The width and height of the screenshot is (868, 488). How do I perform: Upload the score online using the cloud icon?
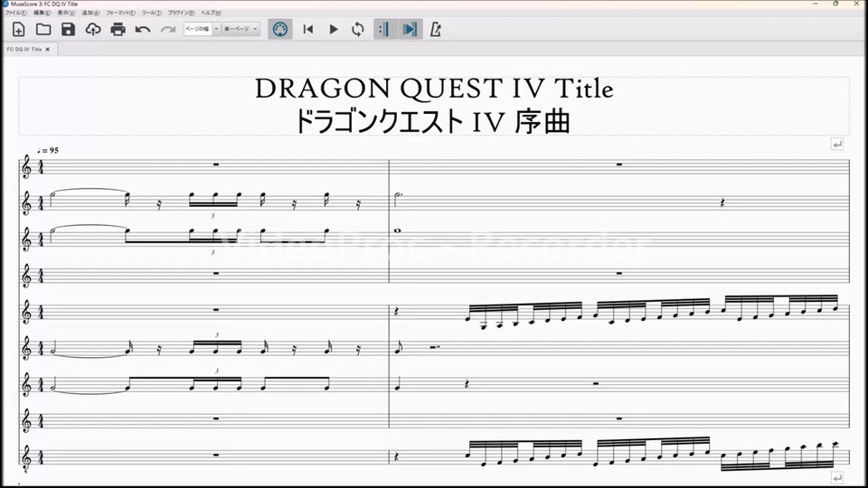pyautogui.click(x=93, y=29)
